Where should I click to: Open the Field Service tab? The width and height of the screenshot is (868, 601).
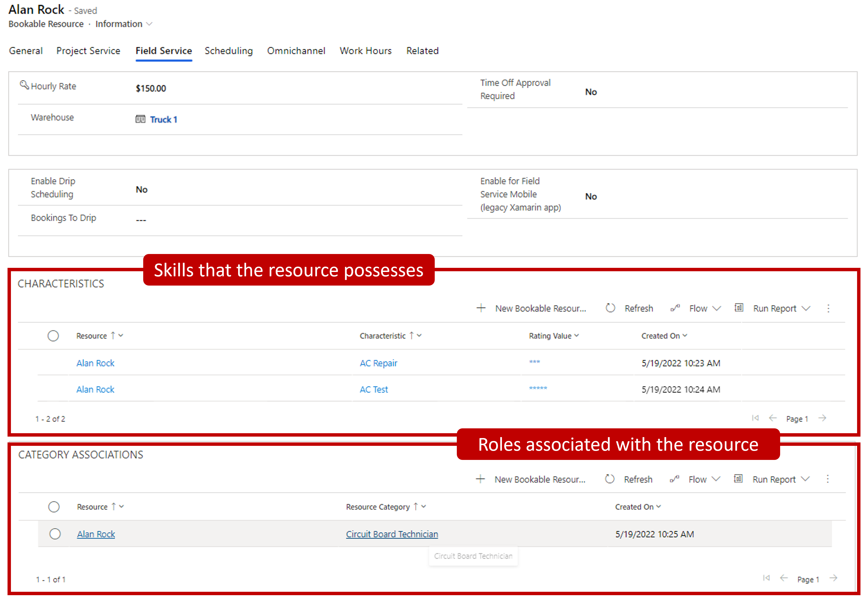coord(164,51)
